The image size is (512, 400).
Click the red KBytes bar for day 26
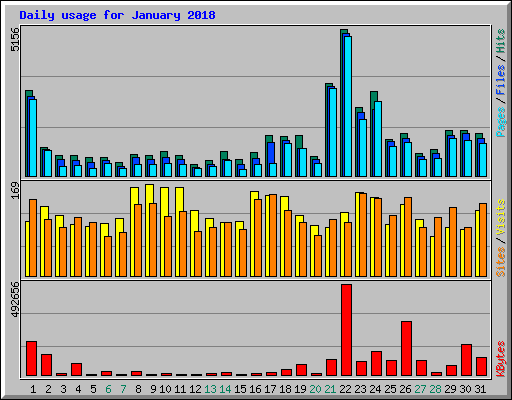[x=406, y=349]
